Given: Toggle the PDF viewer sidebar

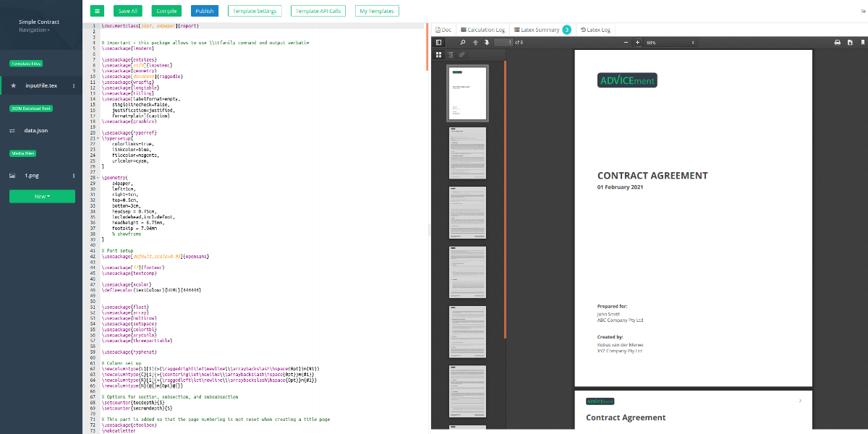Looking at the screenshot, I should (439, 42).
